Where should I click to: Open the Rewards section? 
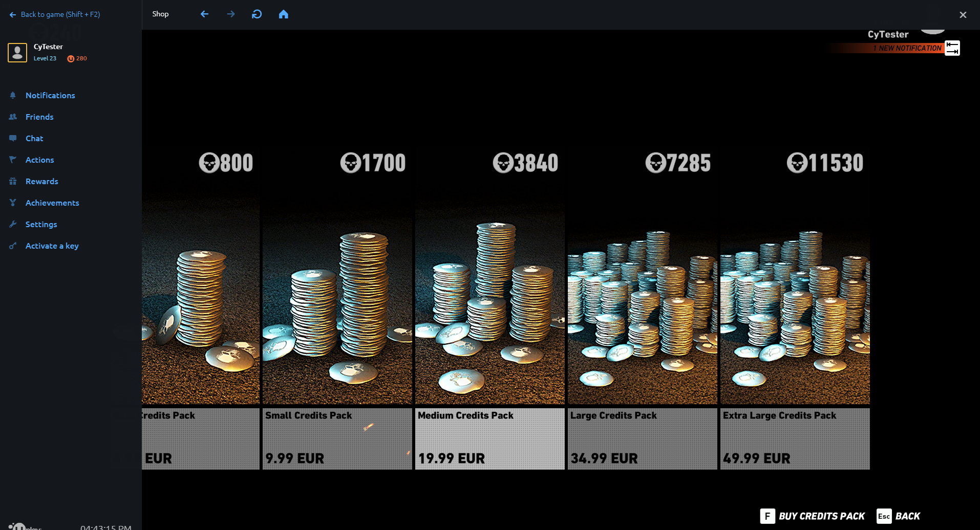(x=42, y=181)
